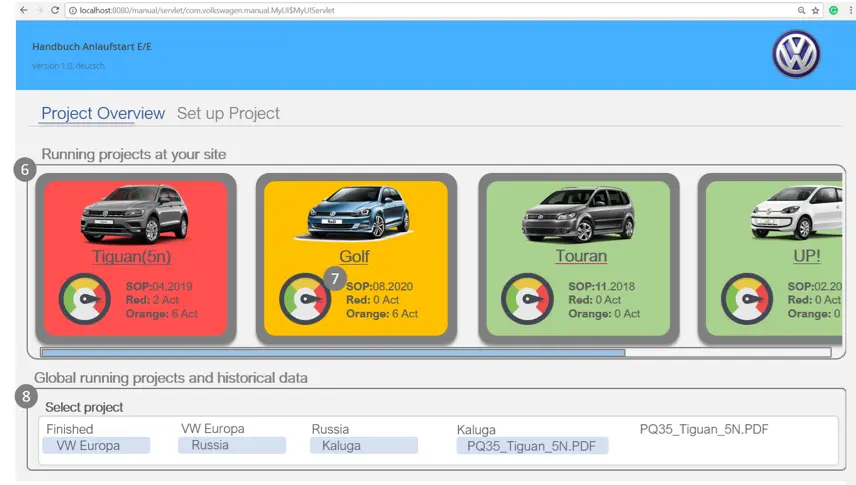
Task: Open browser three-dot menu
Action: point(850,10)
